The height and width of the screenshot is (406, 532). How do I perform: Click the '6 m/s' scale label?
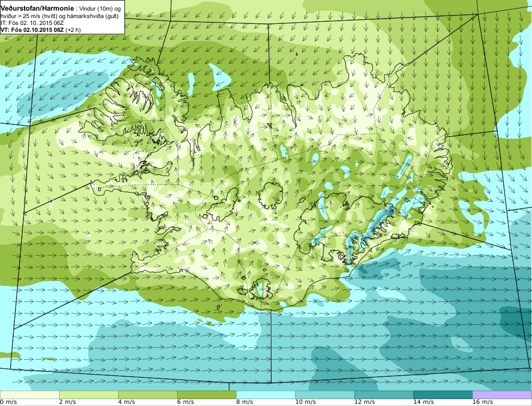pyautogui.click(x=186, y=402)
